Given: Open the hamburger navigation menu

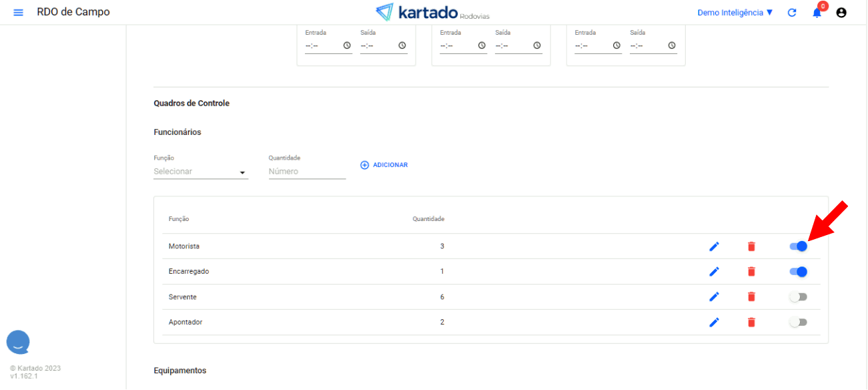Looking at the screenshot, I should point(18,13).
